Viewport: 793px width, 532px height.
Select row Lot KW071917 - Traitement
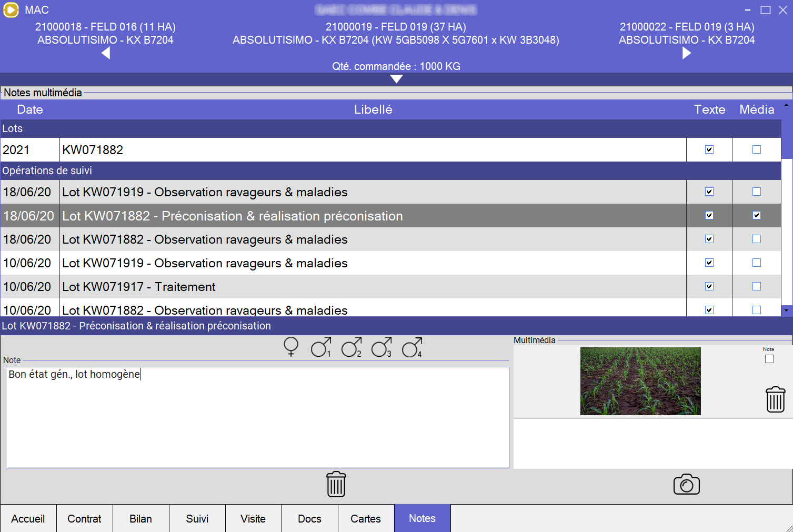coord(390,287)
